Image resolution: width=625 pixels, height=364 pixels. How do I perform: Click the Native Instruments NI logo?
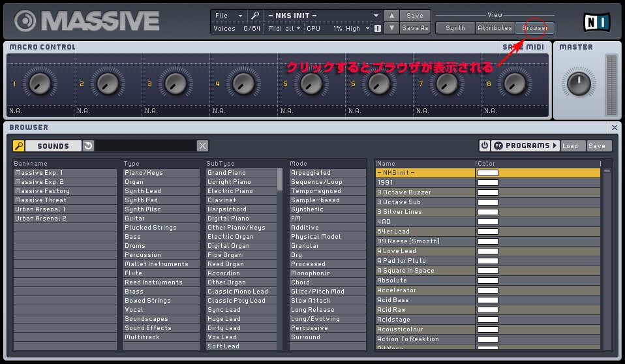596,22
